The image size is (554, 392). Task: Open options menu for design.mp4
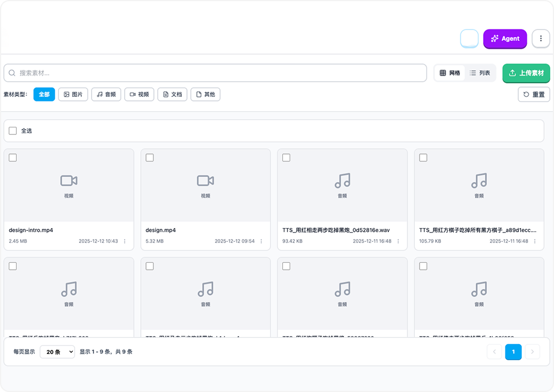coord(261,241)
